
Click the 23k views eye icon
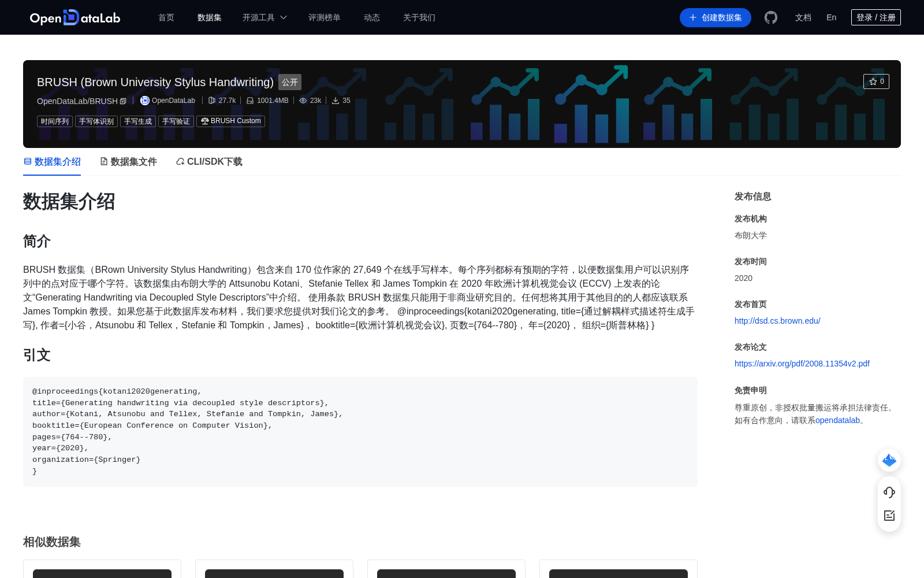(x=303, y=101)
